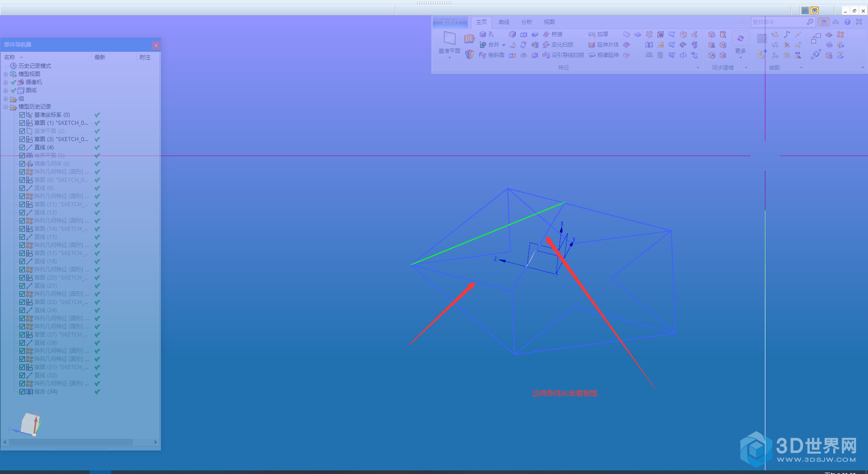Click the measure distance icon near ribbon right
Image resolution: width=868 pixels, height=474 pixels.
(816, 55)
